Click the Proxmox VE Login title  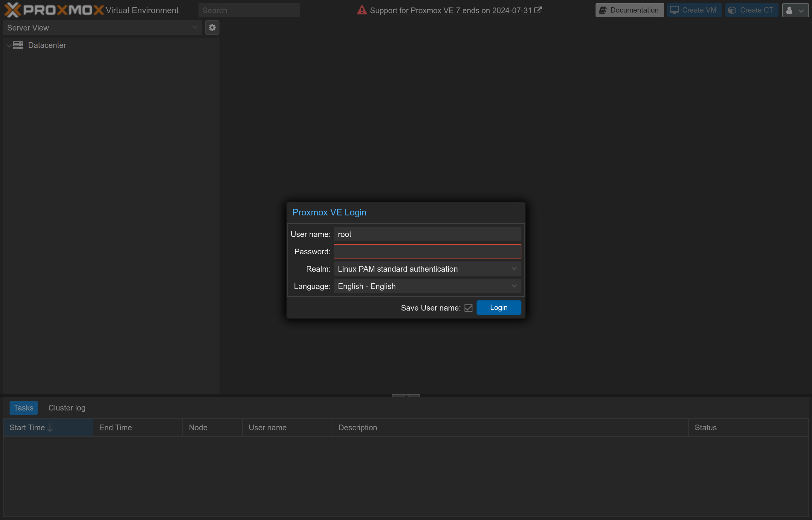[x=329, y=212]
